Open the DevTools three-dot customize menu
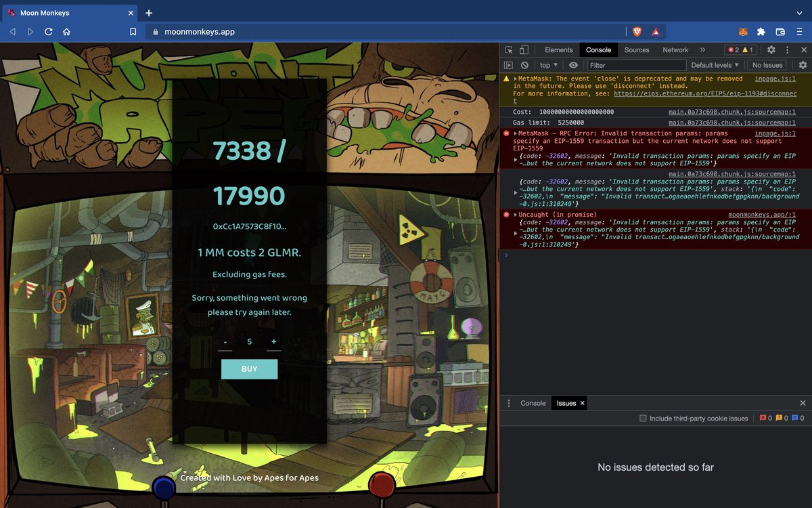The width and height of the screenshot is (812, 508). click(x=788, y=50)
